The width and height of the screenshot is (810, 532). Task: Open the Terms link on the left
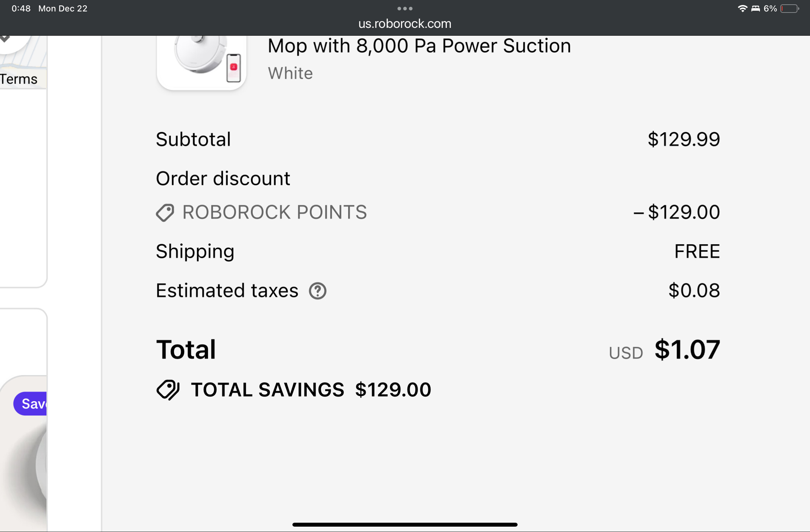click(19, 79)
